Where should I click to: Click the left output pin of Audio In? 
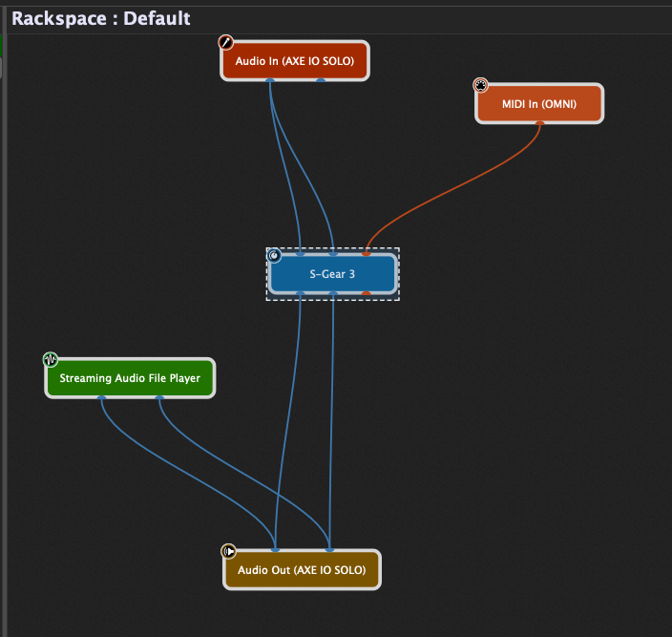point(271,80)
